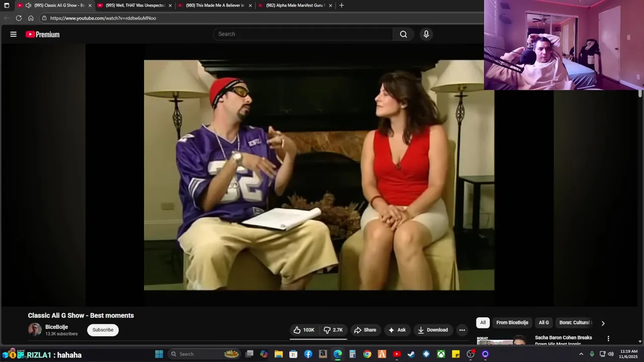Close the 'Well, THAT Was Unexpected' tab
Viewport: 644px width, 362px height.
tap(170, 6)
